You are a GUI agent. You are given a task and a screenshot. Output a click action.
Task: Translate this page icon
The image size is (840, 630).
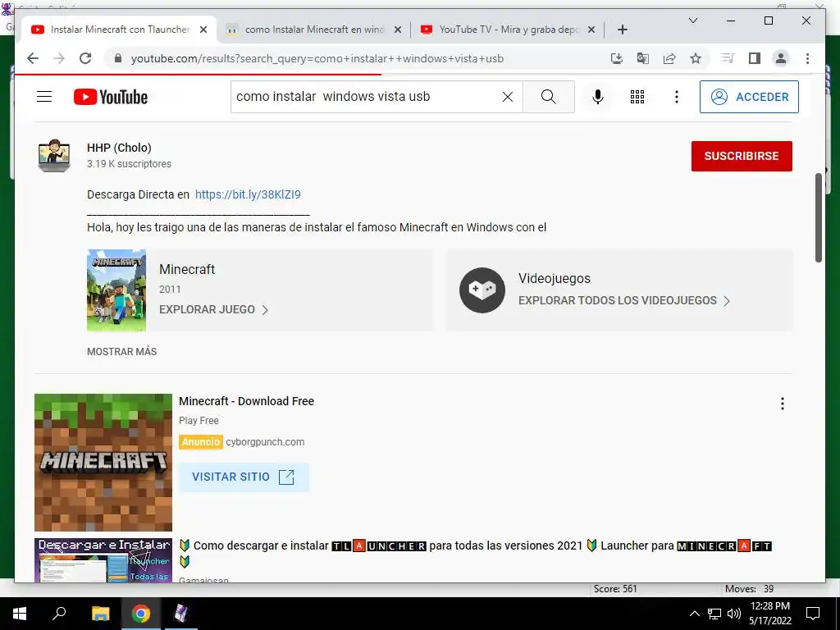[x=643, y=58]
